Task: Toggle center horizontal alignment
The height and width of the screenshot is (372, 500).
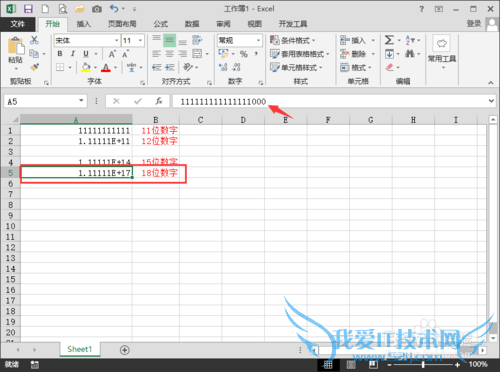Action: pyautogui.click(x=170, y=54)
